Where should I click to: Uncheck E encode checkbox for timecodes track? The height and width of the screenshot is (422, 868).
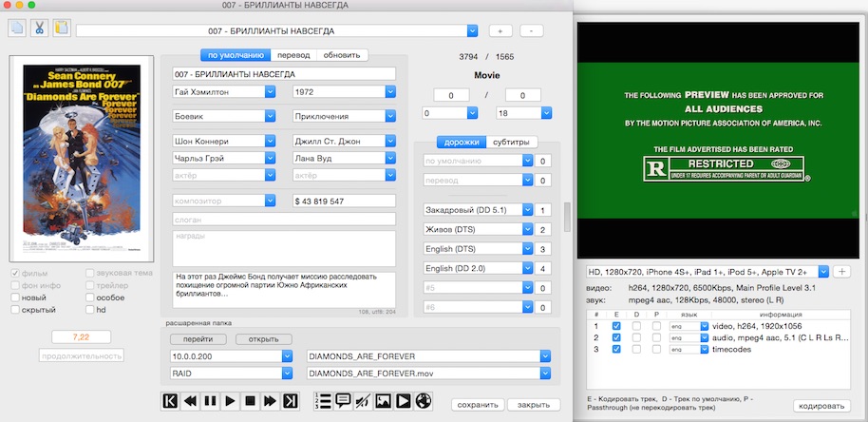[616, 350]
